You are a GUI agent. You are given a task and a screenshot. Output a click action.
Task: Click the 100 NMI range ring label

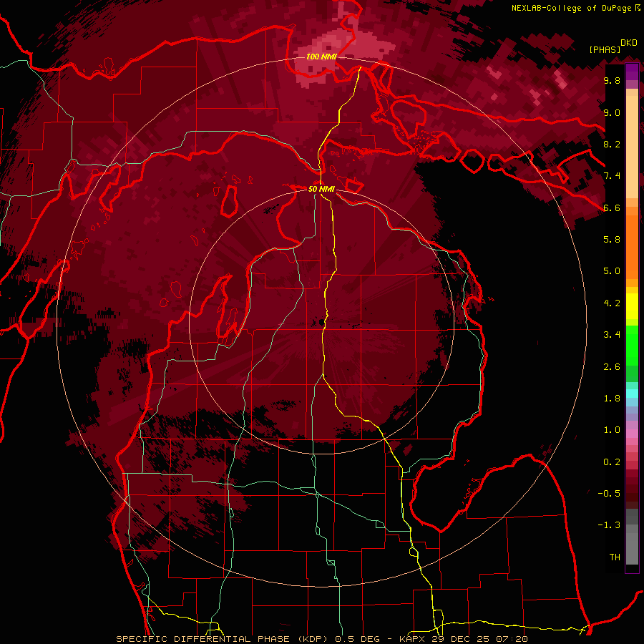coord(321,57)
